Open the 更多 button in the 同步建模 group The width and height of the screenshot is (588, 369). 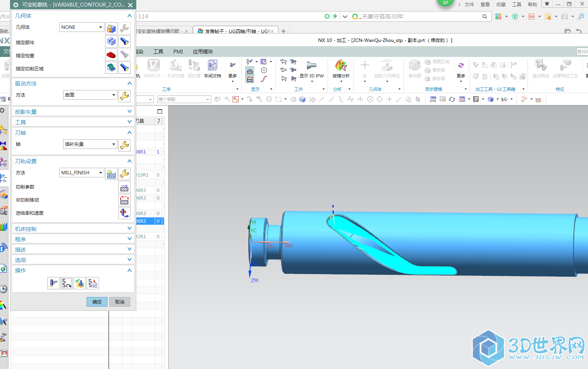click(x=461, y=70)
